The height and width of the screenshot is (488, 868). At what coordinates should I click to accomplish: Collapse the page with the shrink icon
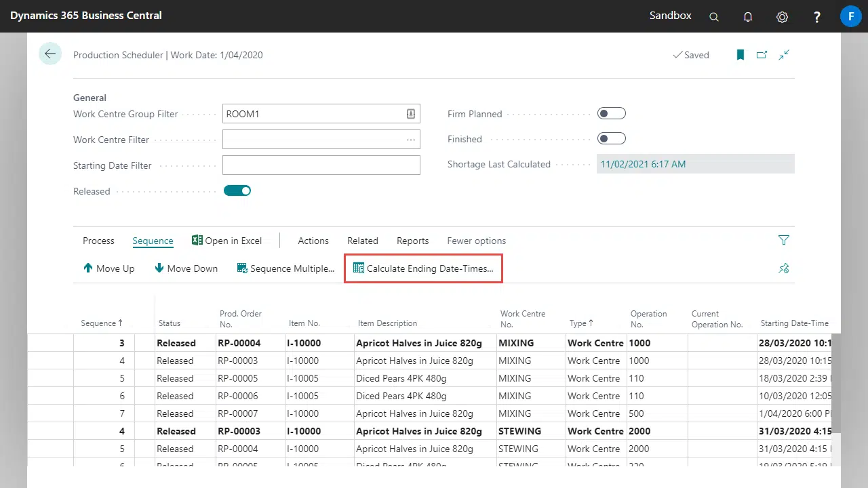[784, 55]
